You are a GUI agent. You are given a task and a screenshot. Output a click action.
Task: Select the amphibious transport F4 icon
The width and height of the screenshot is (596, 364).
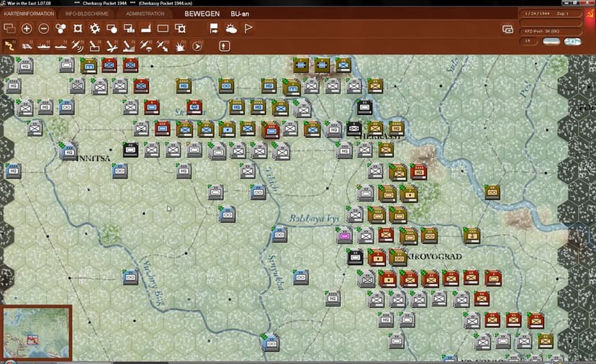pyautogui.click(x=60, y=46)
